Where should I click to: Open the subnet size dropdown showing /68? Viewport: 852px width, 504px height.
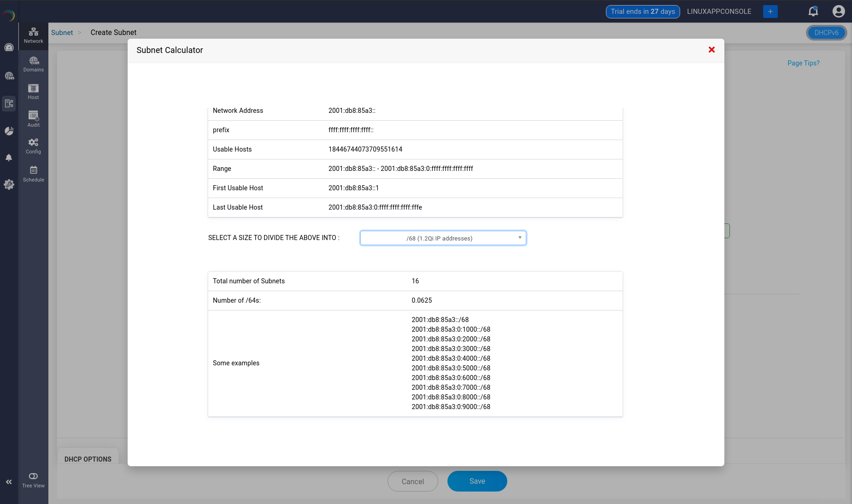442,238
